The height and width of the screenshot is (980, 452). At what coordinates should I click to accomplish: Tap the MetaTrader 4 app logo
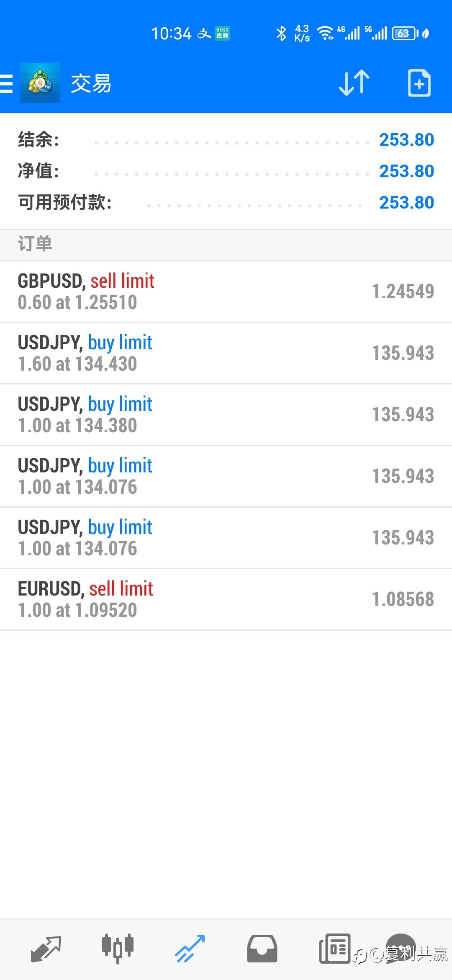pos(40,83)
